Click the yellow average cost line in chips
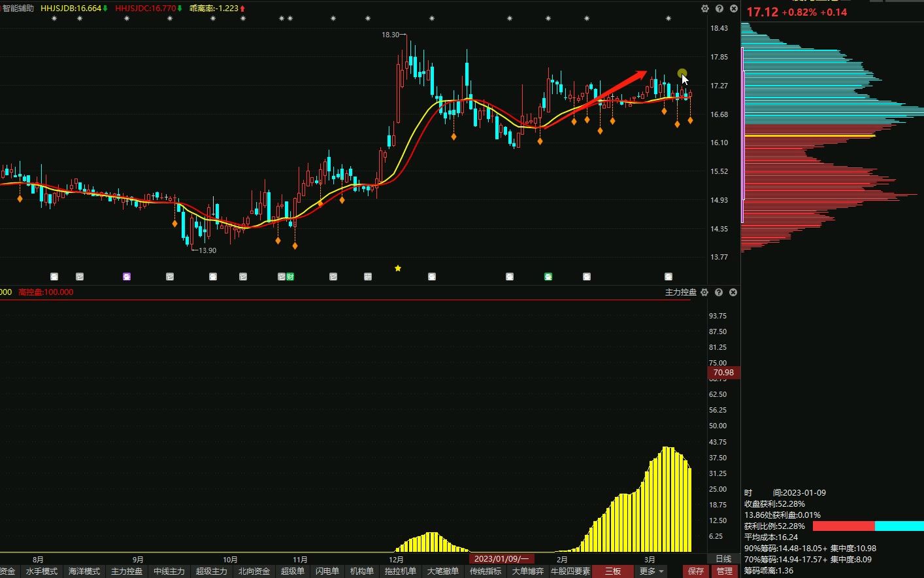Image resolution: width=924 pixels, height=578 pixels. point(810,135)
